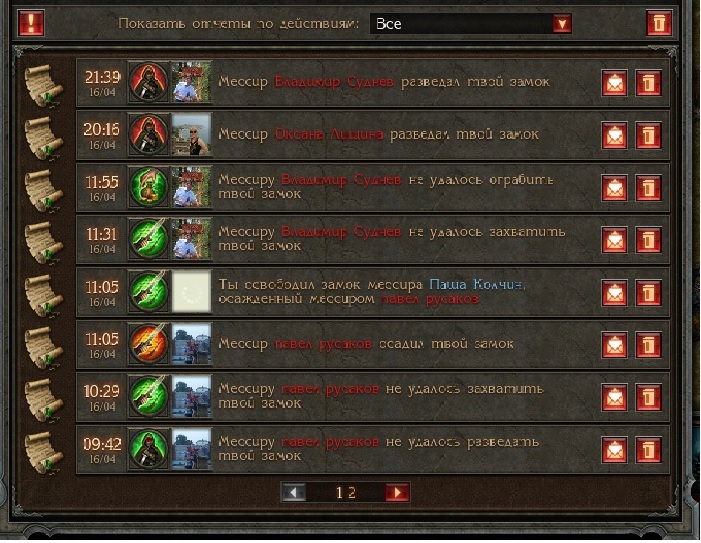Go to the next page with the red arrow
The width and height of the screenshot is (701, 543).
tap(397, 492)
